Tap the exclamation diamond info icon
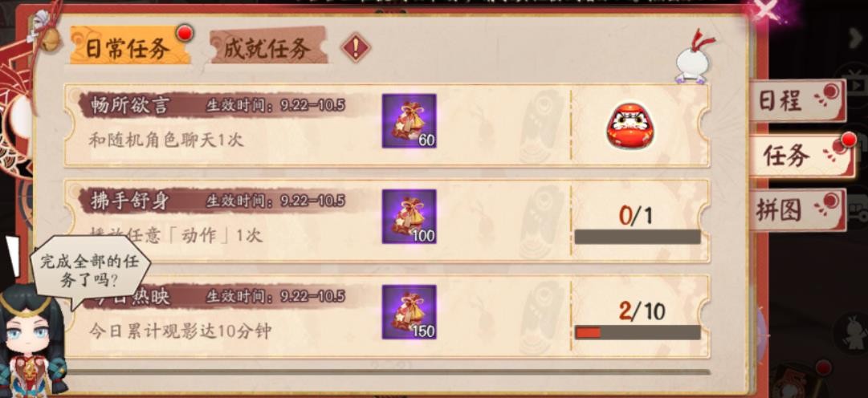868x398 pixels. [355, 47]
